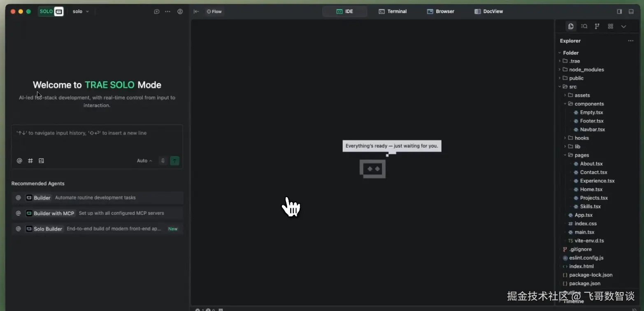The height and width of the screenshot is (311, 644).
Task: Open the Explorer files view icon
Action: coord(571,26)
